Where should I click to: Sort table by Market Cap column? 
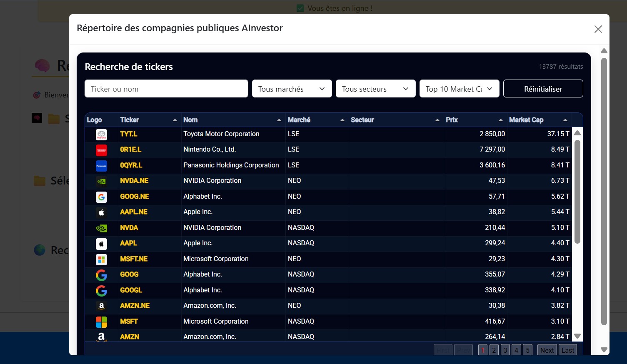[539, 120]
